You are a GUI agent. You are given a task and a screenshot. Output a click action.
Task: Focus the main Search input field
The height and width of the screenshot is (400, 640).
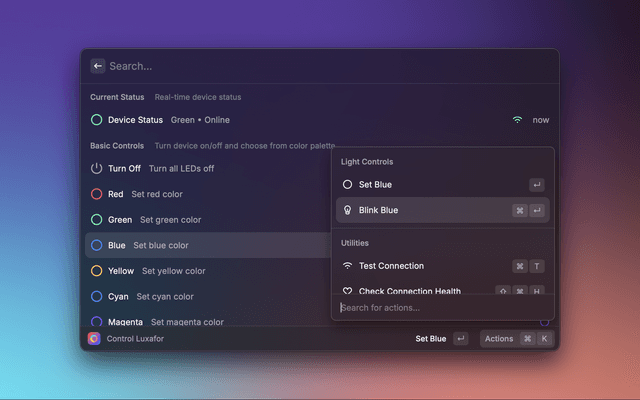pos(300,66)
